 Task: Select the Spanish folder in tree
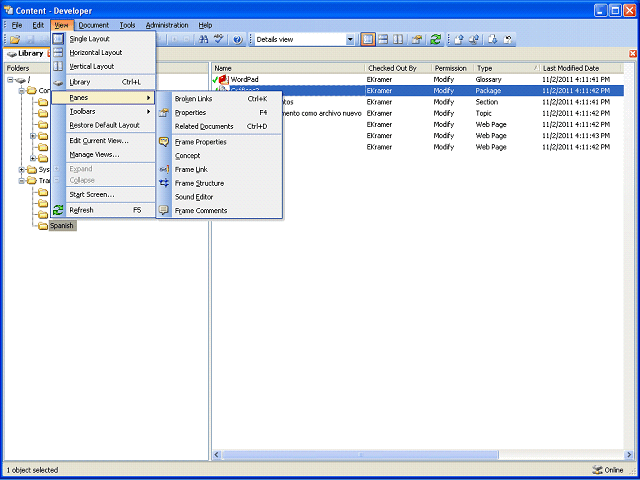pos(62,226)
